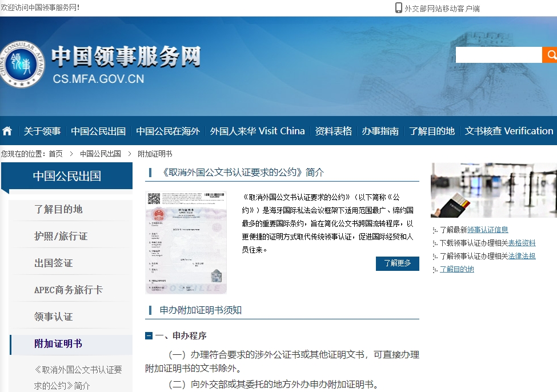Click the orange search magnifier button

(550, 55)
